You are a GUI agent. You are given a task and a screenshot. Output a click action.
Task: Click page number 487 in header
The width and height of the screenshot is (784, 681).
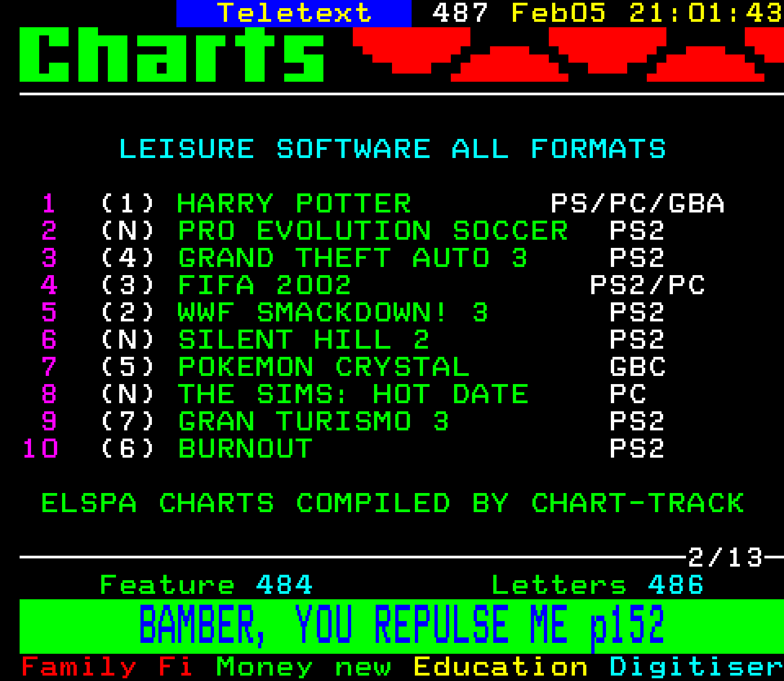460,13
